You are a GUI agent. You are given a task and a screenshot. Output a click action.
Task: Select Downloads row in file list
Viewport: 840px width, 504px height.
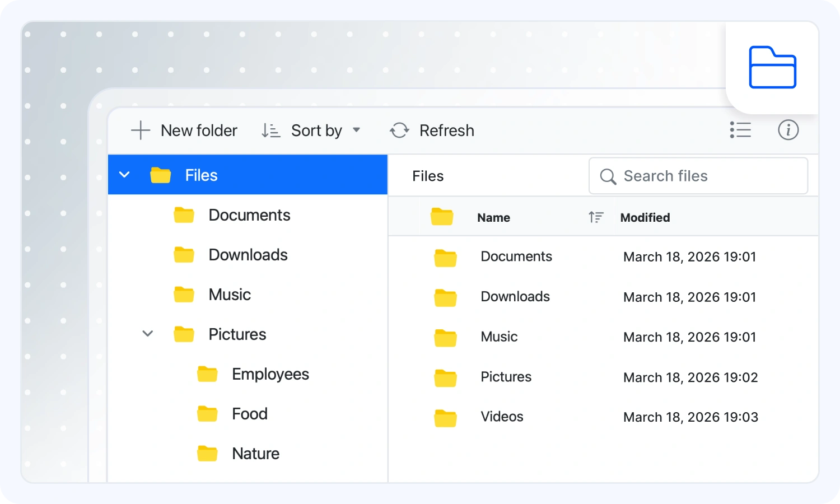(603, 297)
